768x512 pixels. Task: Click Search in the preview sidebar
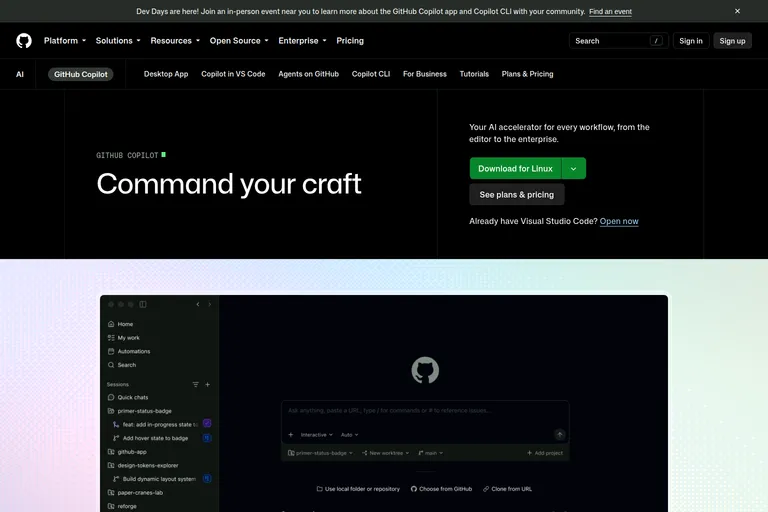tap(122, 365)
